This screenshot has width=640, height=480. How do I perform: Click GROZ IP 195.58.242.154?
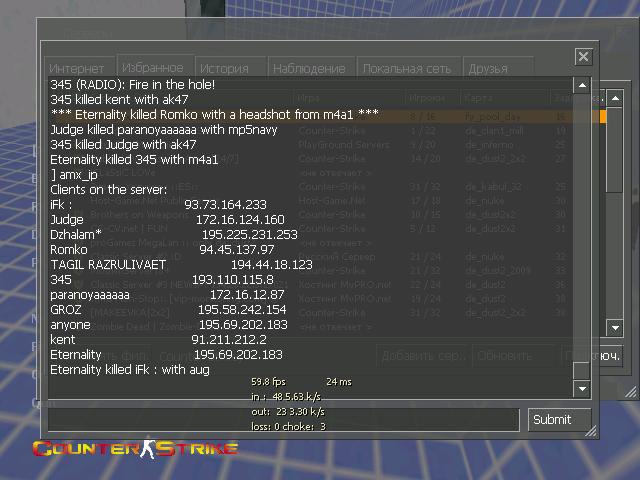(x=242, y=309)
